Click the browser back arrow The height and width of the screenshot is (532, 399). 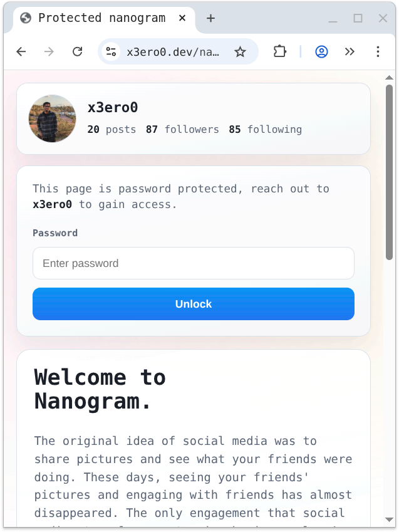(x=21, y=52)
